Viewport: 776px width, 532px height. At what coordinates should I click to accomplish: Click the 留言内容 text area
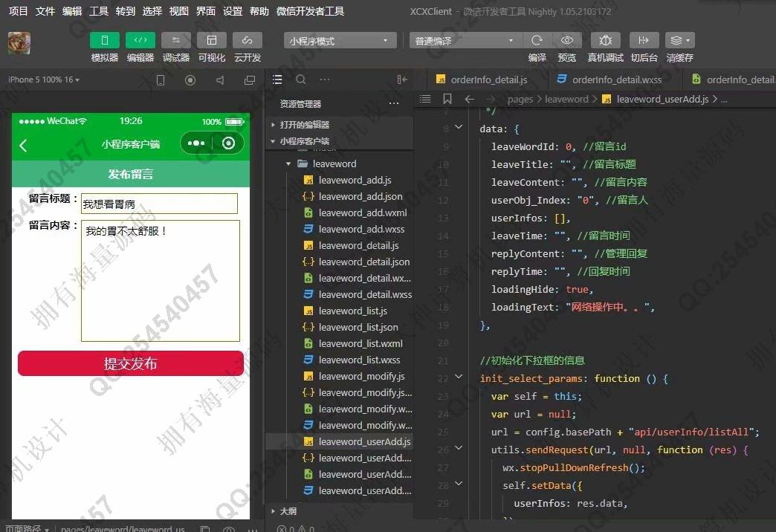161,281
